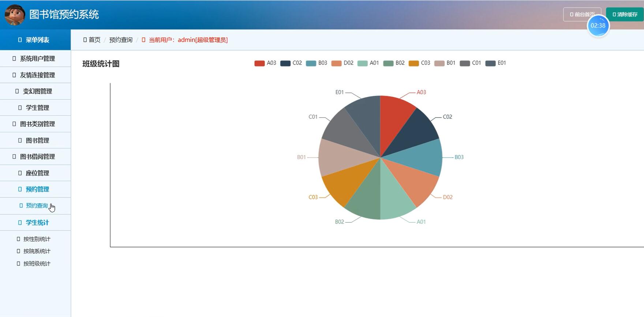The image size is (644, 317).
Task: Click the user icon before 当前用户
Action: pos(143,40)
